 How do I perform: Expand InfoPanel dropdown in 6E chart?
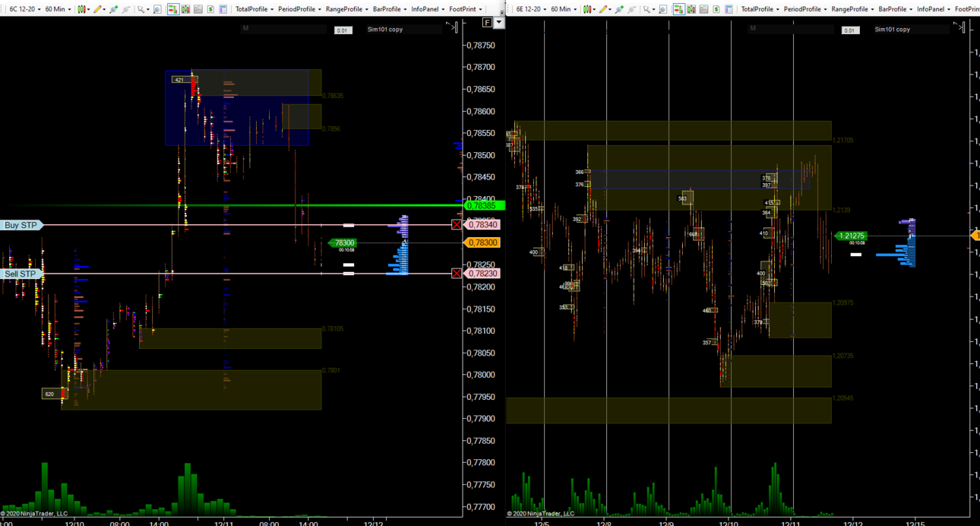click(933, 9)
